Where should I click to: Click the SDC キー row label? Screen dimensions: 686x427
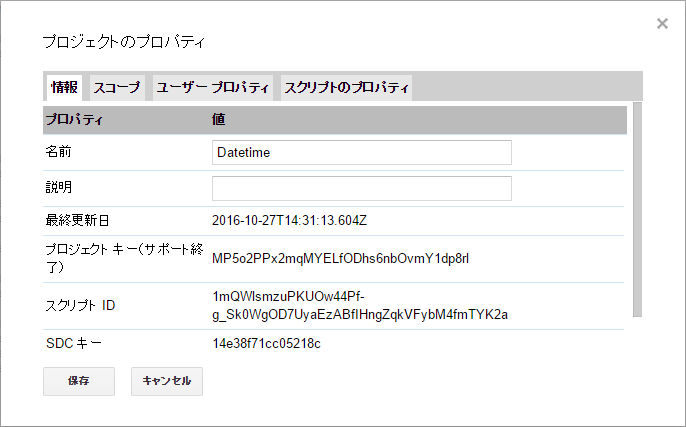coord(73,344)
